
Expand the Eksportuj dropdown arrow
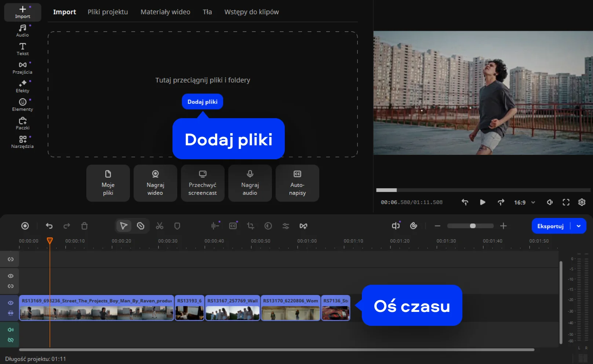pos(579,226)
